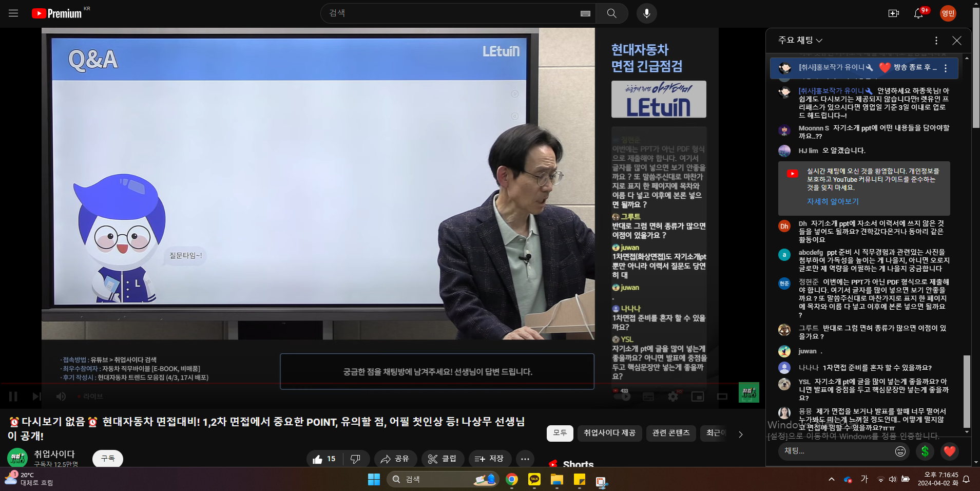This screenshot has width=980, height=491.
Task: Toggle the Korean IME 가 indicator
Action: (x=864, y=479)
